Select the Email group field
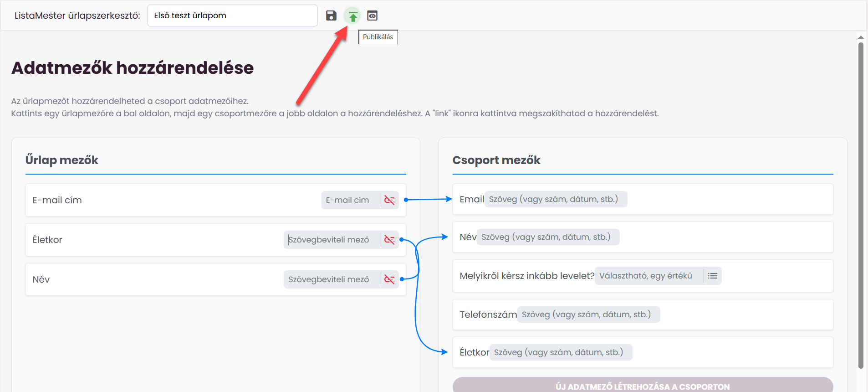The width and height of the screenshot is (868, 392). coord(643,199)
